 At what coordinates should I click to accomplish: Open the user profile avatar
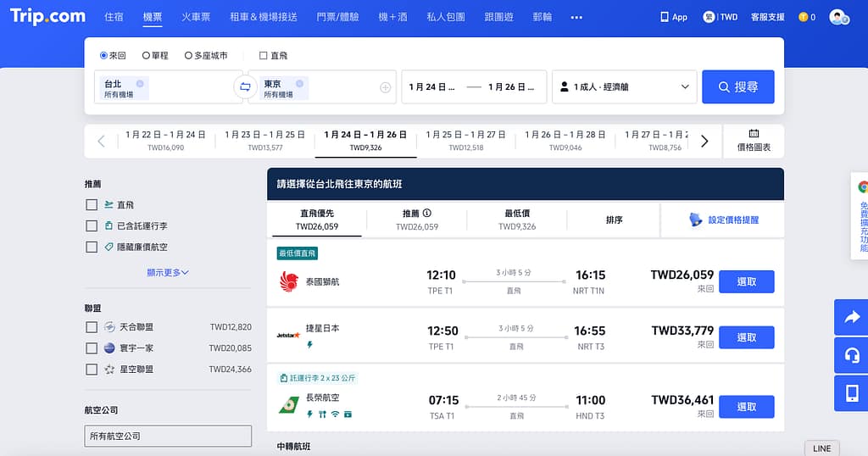click(838, 17)
